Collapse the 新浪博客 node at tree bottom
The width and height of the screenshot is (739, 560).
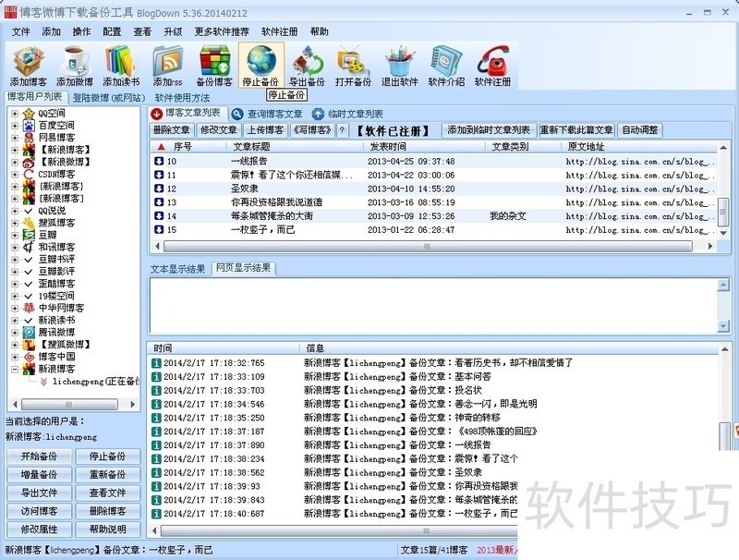coord(15,369)
